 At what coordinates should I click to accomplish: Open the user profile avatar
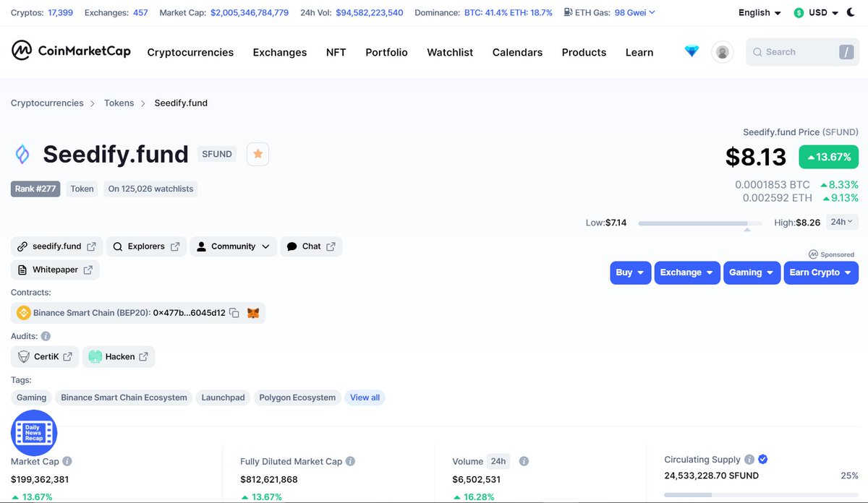point(722,52)
